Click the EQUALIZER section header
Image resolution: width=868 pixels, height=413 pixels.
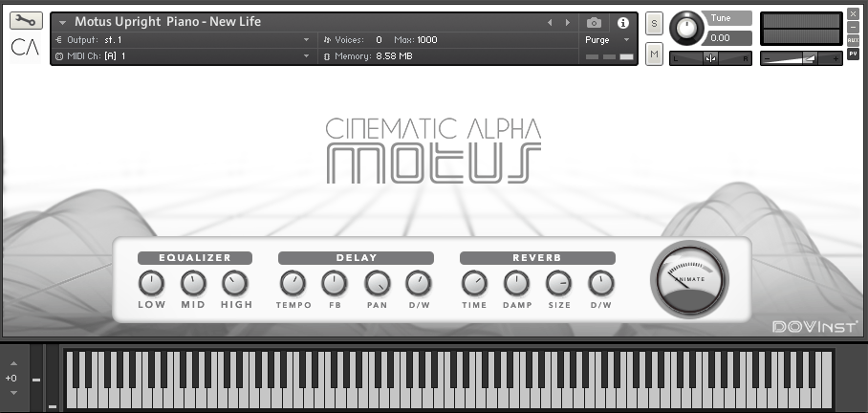[195, 258]
